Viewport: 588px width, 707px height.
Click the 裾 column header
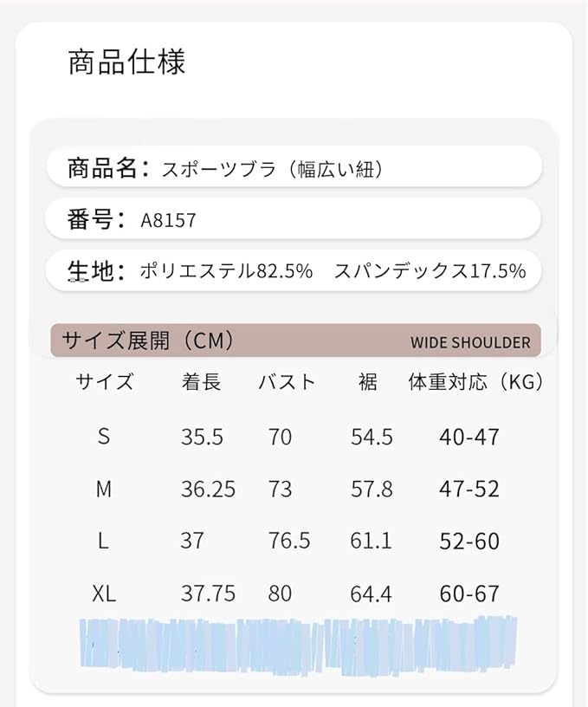click(x=367, y=382)
